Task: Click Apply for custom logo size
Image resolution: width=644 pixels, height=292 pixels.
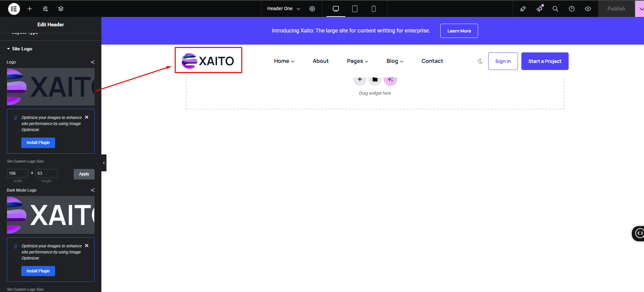Action: (x=84, y=174)
